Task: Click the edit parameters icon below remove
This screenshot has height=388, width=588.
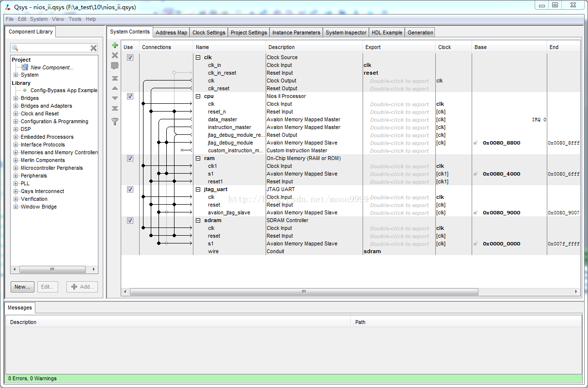Action: 115,65
